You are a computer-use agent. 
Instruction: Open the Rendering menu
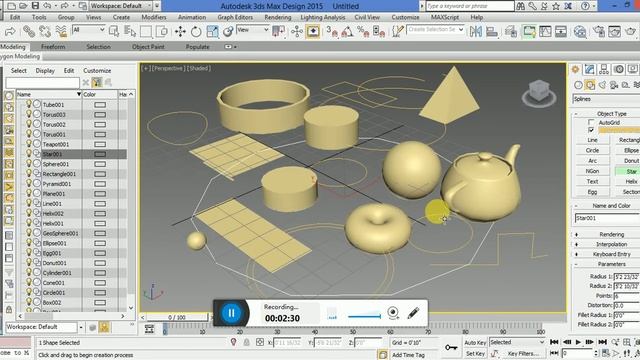point(278,17)
